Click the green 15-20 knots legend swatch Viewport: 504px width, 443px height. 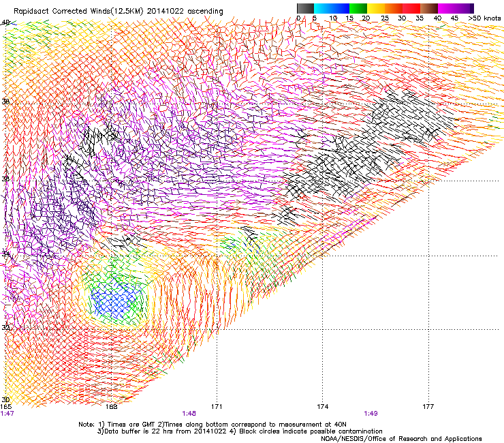358,8
